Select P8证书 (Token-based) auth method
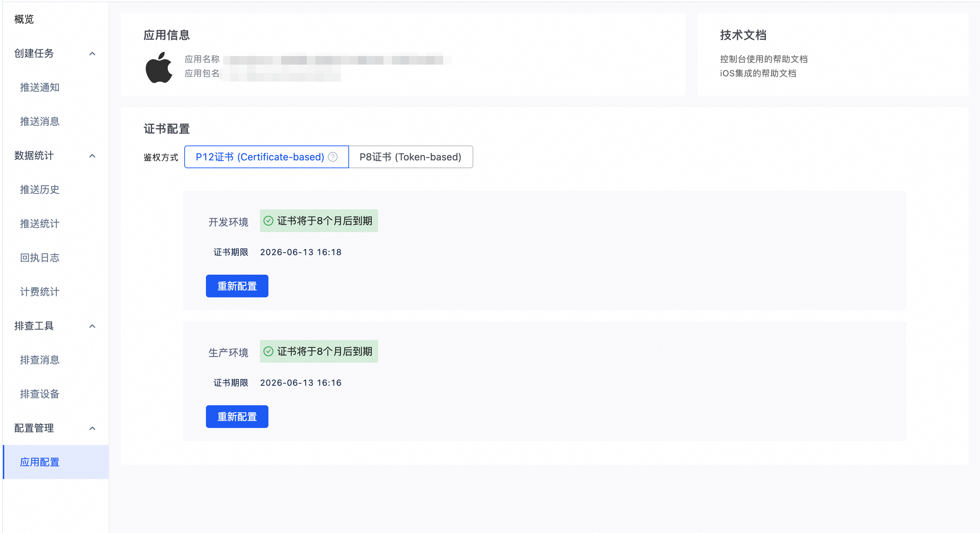 click(x=410, y=157)
